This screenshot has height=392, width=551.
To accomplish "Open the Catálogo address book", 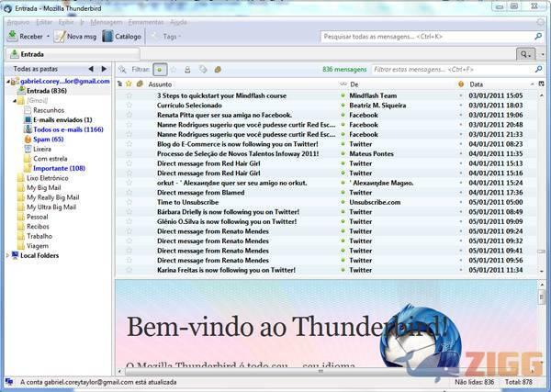I will (121, 37).
